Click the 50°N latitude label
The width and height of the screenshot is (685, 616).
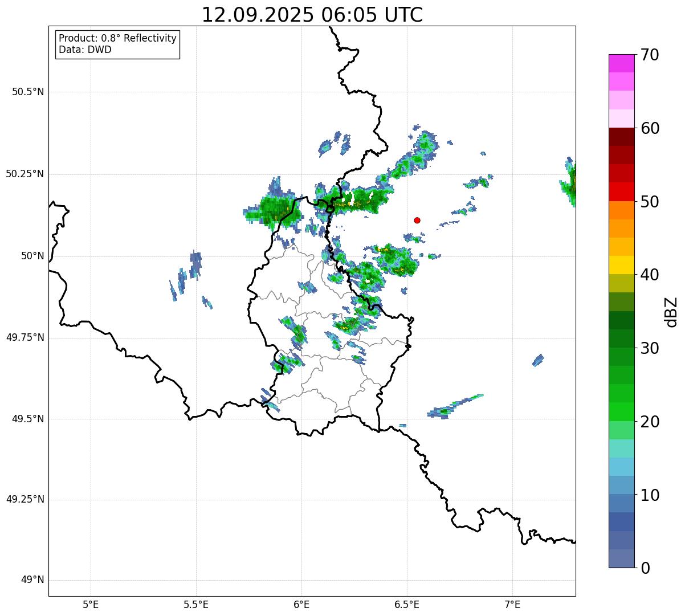click(33, 256)
